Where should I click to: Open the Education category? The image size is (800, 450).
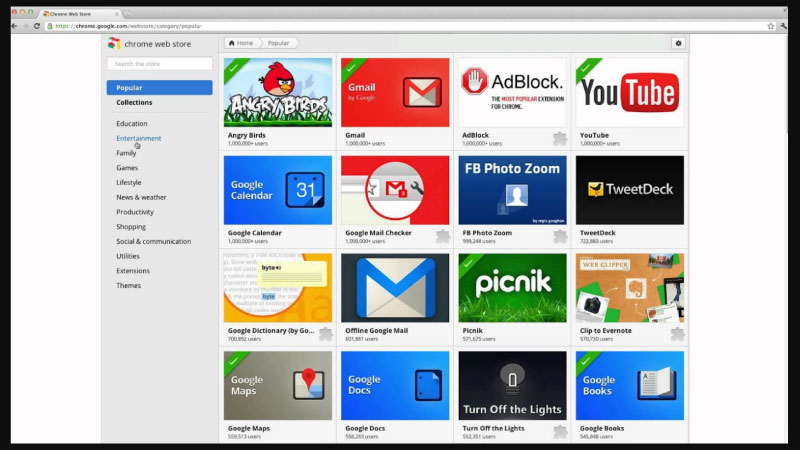coord(132,123)
